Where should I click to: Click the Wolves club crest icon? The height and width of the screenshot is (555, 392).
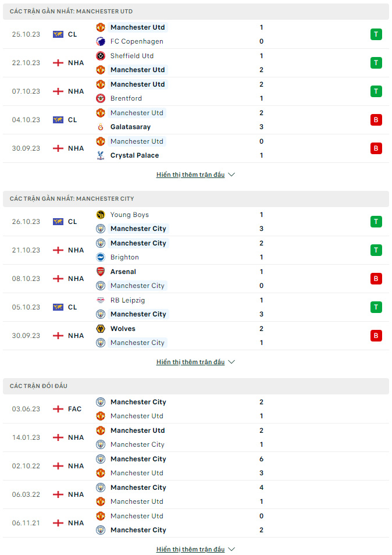click(101, 329)
